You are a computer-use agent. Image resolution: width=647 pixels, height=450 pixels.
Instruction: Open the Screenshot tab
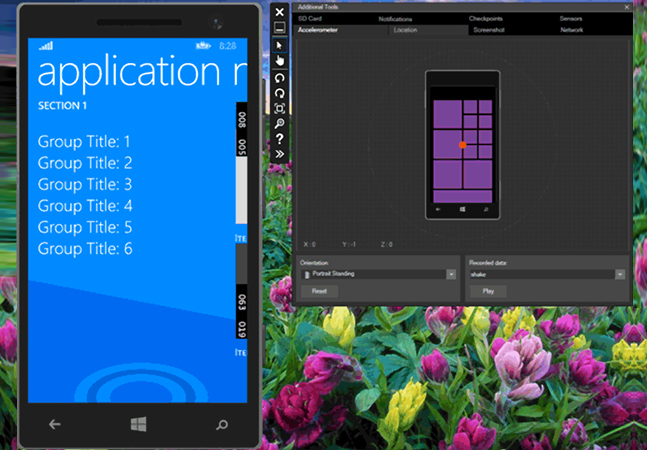coord(489,30)
